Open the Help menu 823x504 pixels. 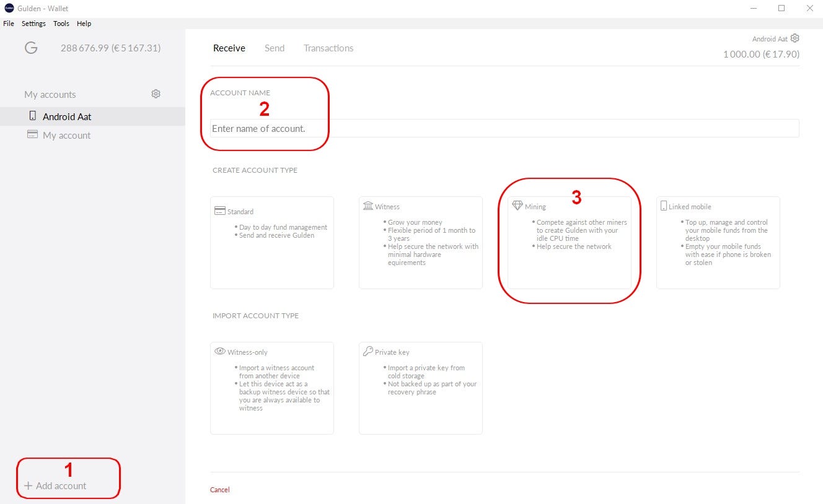(x=84, y=24)
